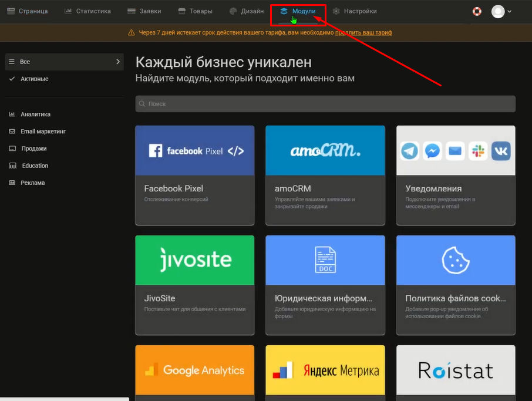The image size is (532, 401).
Task: Choose the Продажи sidebar category
Action: coord(33,149)
